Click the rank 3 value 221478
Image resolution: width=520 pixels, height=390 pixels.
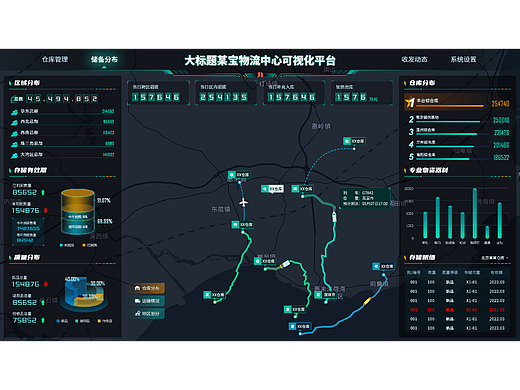(x=501, y=133)
